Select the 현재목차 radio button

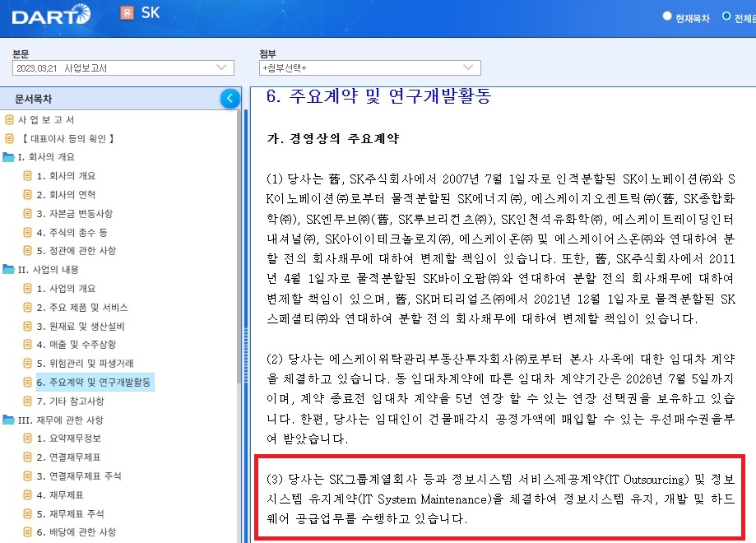(x=667, y=16)
